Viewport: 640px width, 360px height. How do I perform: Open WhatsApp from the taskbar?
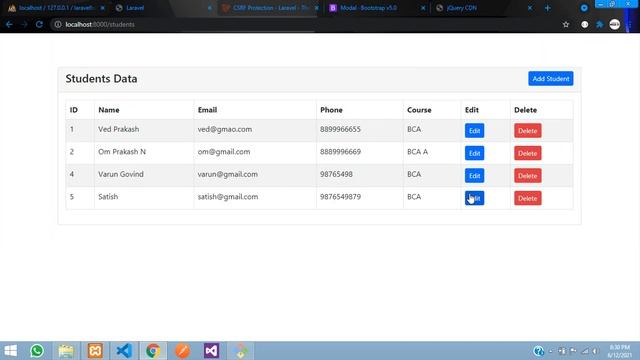[37, 351]
